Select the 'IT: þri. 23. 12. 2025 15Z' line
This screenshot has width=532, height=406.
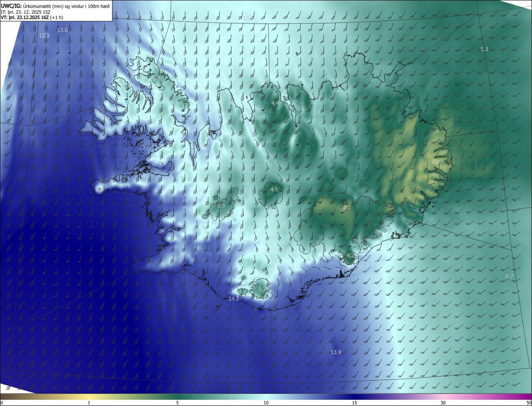click(26, 12)
